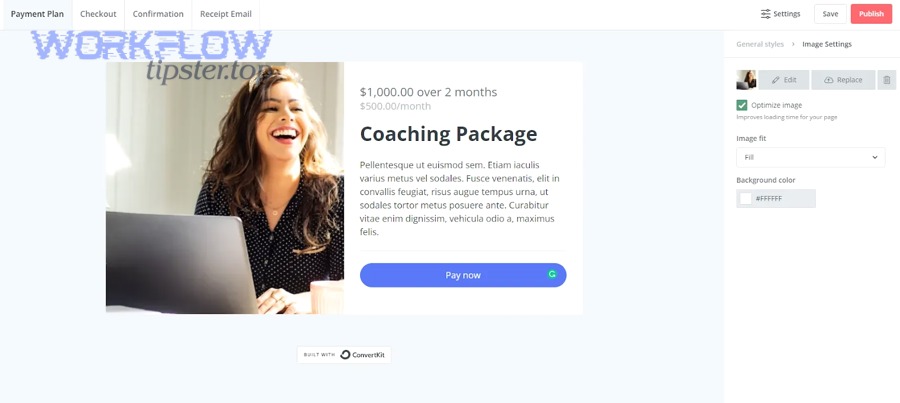This screenshot has width=900, height=403.
Task: Click the Save button
Action: tap(830, 14)
